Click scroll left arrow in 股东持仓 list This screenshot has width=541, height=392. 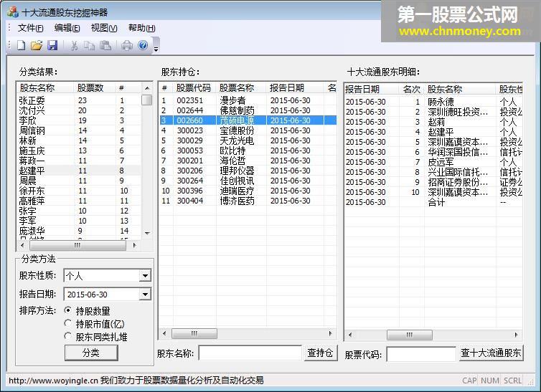164,333
